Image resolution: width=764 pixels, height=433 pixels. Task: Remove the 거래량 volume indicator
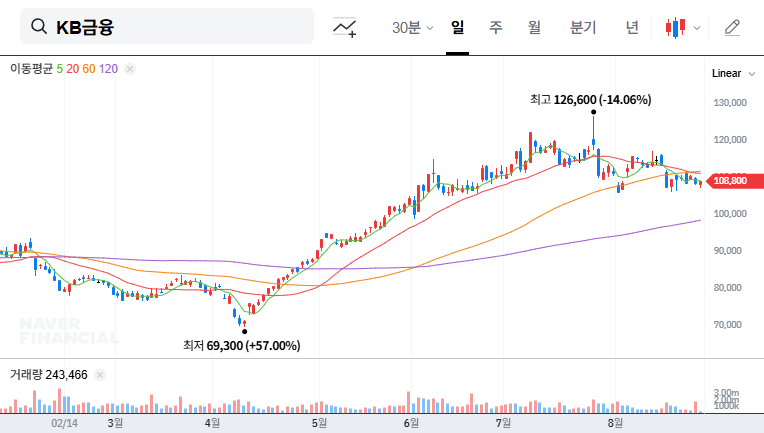coord(100,375)
